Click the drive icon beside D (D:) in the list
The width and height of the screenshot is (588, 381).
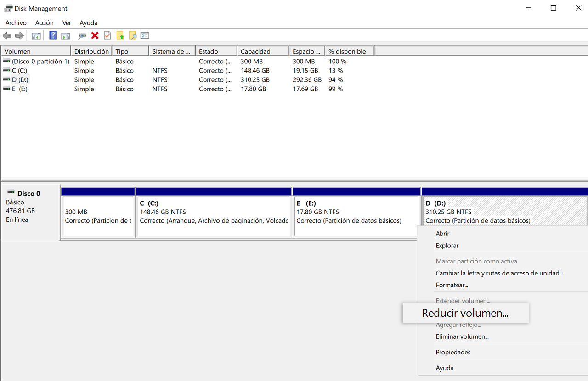6,79
